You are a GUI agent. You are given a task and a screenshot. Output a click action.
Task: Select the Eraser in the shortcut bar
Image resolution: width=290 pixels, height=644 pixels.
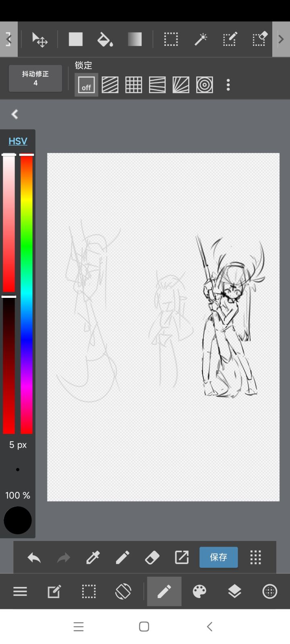152,557
